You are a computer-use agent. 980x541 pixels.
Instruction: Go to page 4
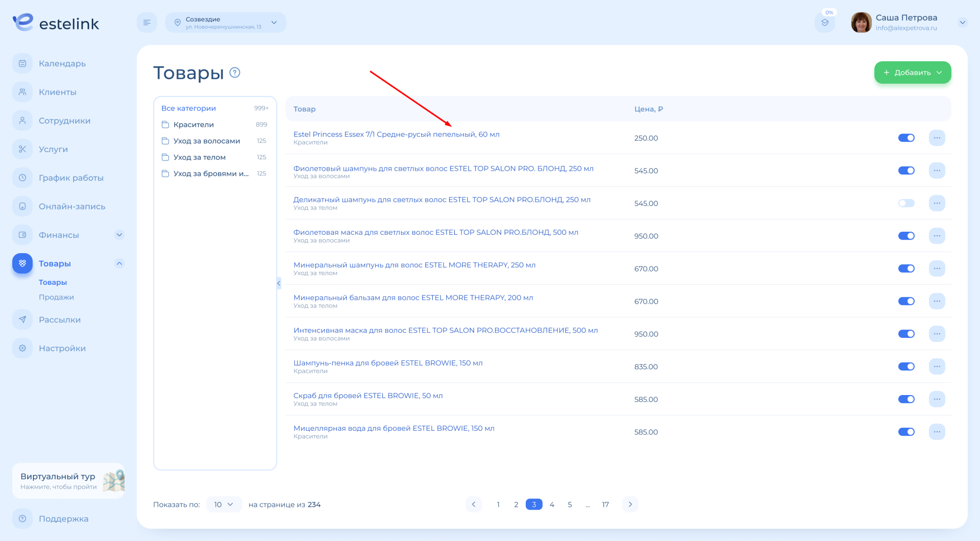[552, 504]
